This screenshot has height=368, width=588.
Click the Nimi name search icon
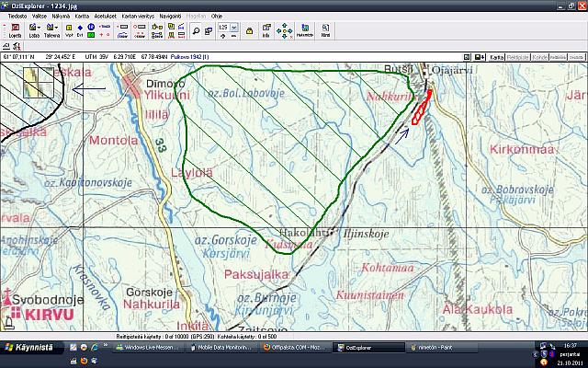point(325,31)
